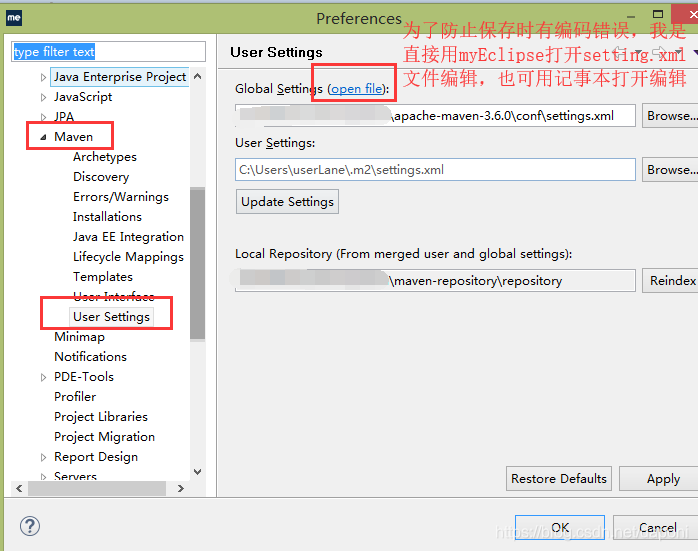This screenshot has width=698, height=551.
Task: Open Maven Archetypes page
Action: (x=105, y=157)
